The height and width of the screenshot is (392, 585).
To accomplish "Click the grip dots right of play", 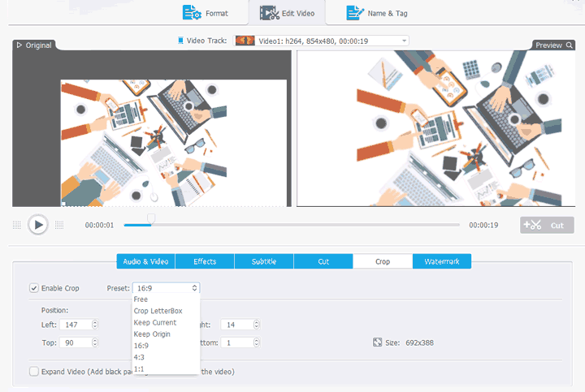I will click(x=58, y=225).
